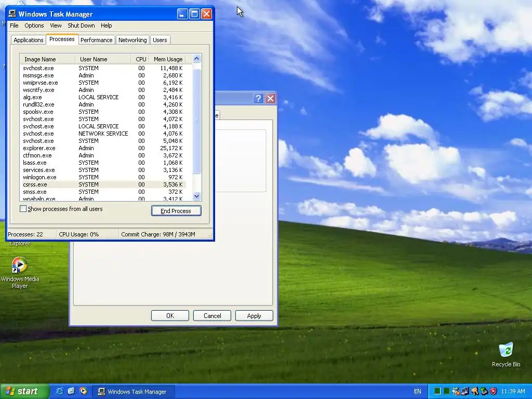The image size is (532, 399).
Task: Toggle Show processes from all users
Action: (x=23, y=209)
